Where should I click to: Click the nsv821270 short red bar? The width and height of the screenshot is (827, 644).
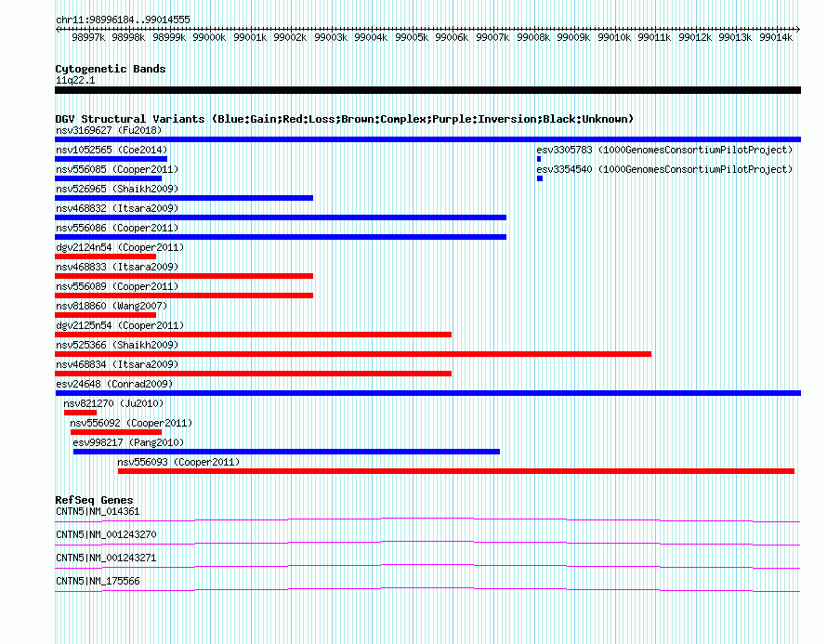coord(80,413)
